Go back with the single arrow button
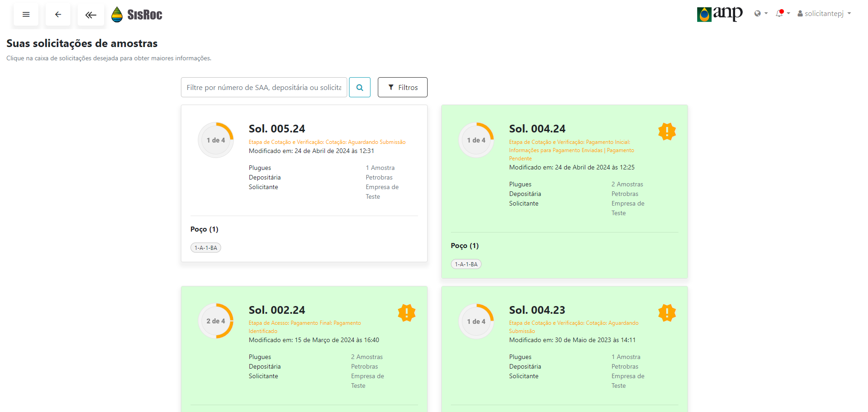Image resolution: width=868 pixels, height=412 pixels. tap(58, 15)
